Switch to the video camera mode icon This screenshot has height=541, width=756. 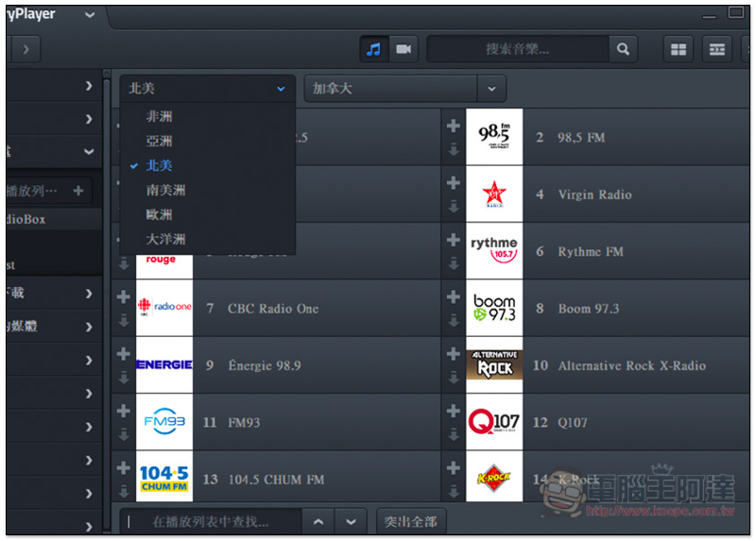(x=404, y=49)
